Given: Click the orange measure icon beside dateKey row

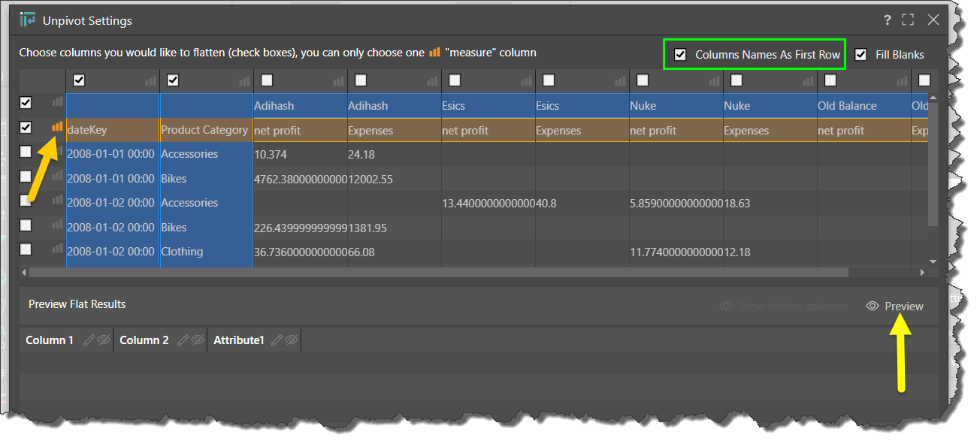Looking at the screenshot, I should (x=57, y=127).
